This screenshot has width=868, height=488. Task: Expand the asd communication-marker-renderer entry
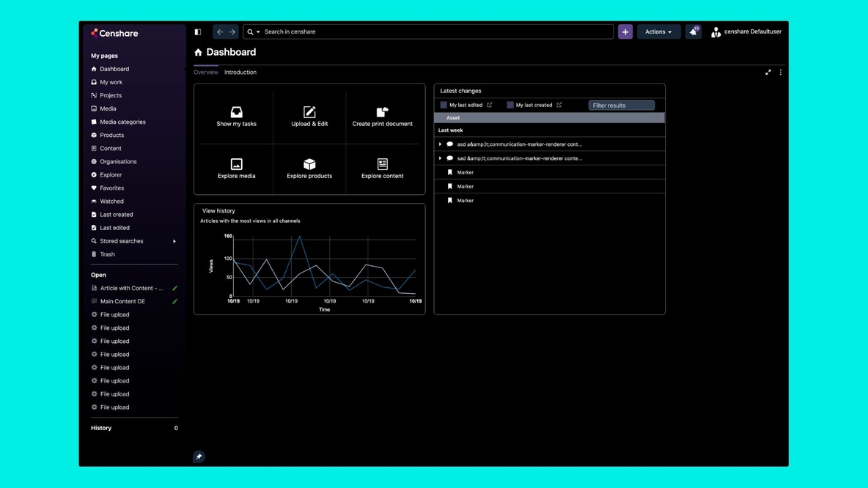coord(440,144)
